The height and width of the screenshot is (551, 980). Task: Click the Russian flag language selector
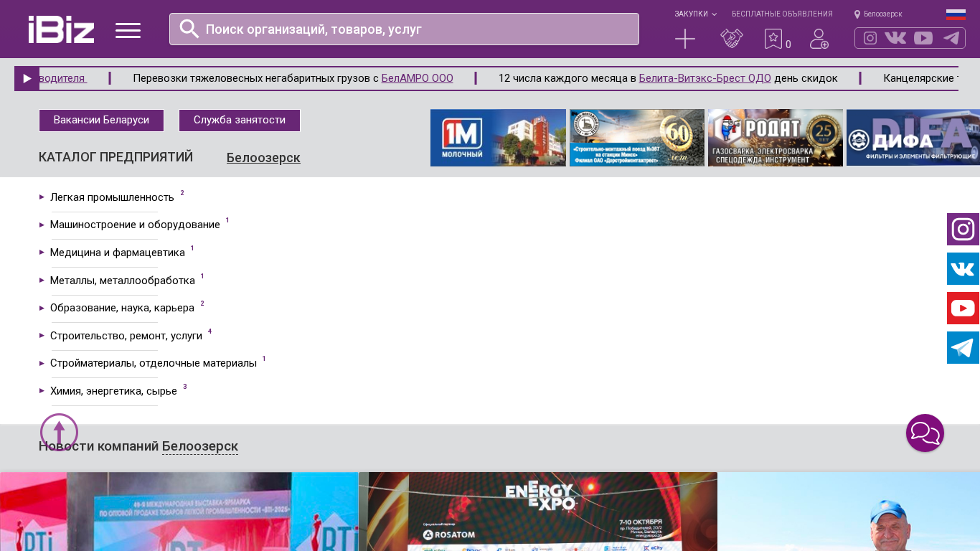[x=956, y=14]
